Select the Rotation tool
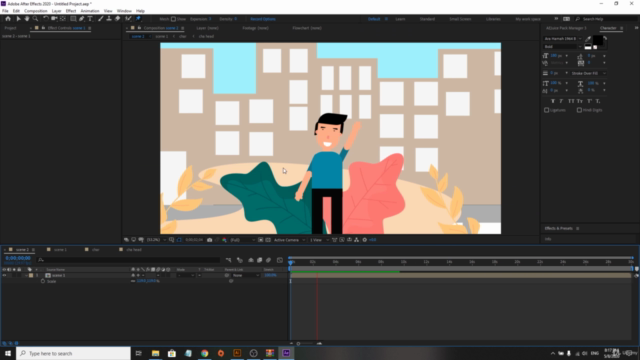 coord(46,19)
